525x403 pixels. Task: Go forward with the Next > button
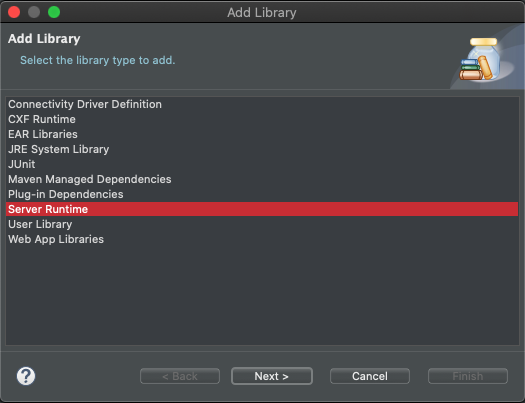(x=272, y=376)
